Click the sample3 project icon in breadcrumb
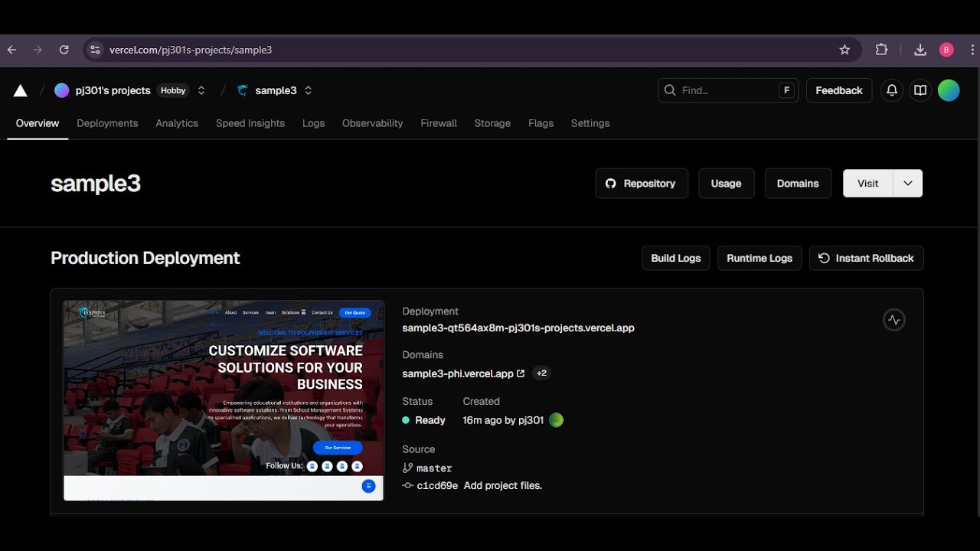Viewport: 980px width, 551px height. coord(243,90)
